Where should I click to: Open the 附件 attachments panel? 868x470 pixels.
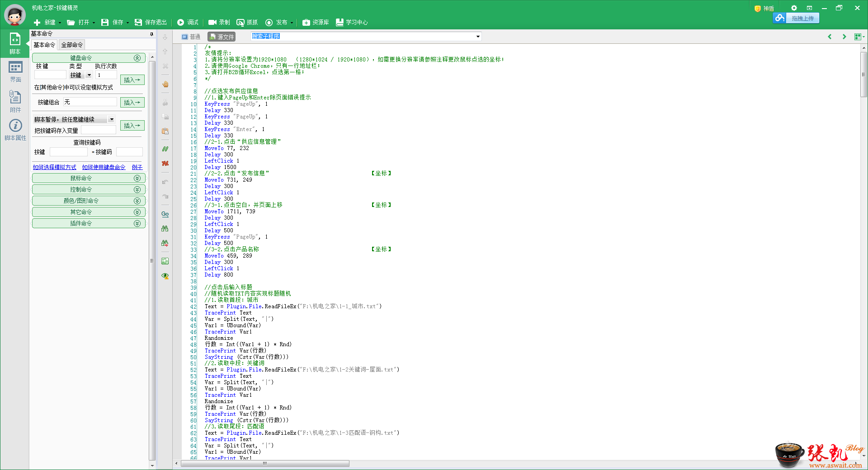click(15, 101)
